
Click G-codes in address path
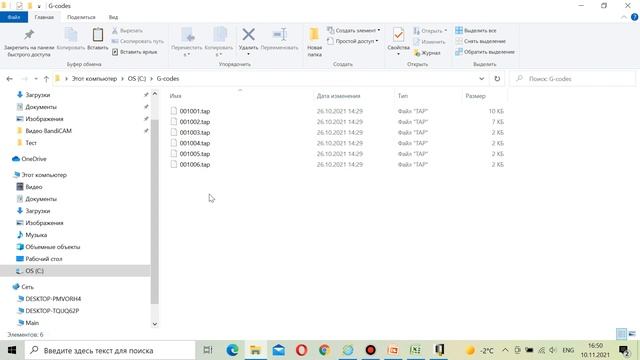coord(168,78)
